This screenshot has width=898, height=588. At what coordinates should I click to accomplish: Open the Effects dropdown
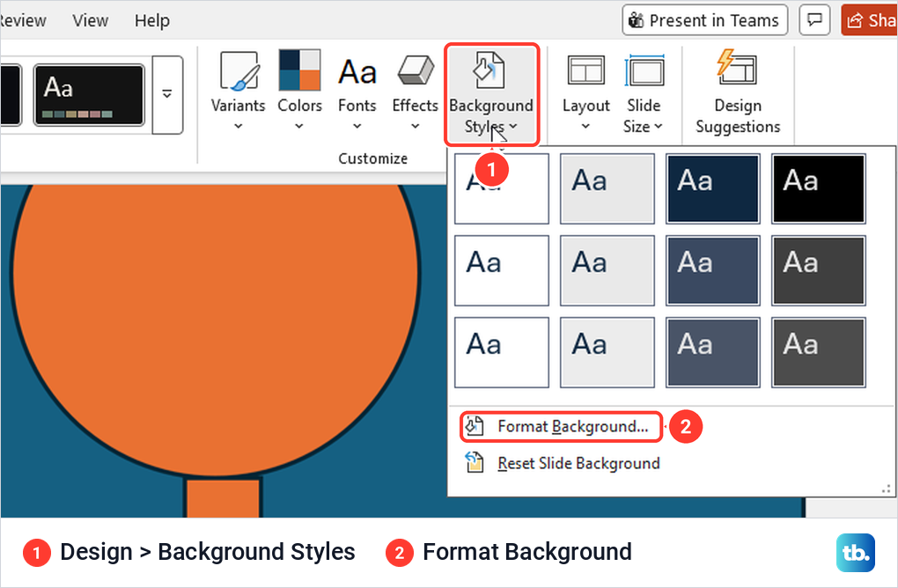416,92
